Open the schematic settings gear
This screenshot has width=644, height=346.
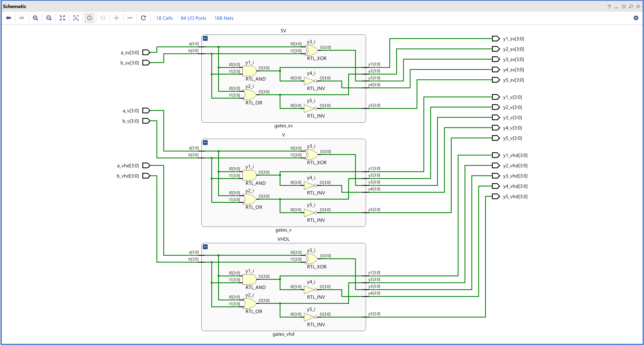point(636,18)
